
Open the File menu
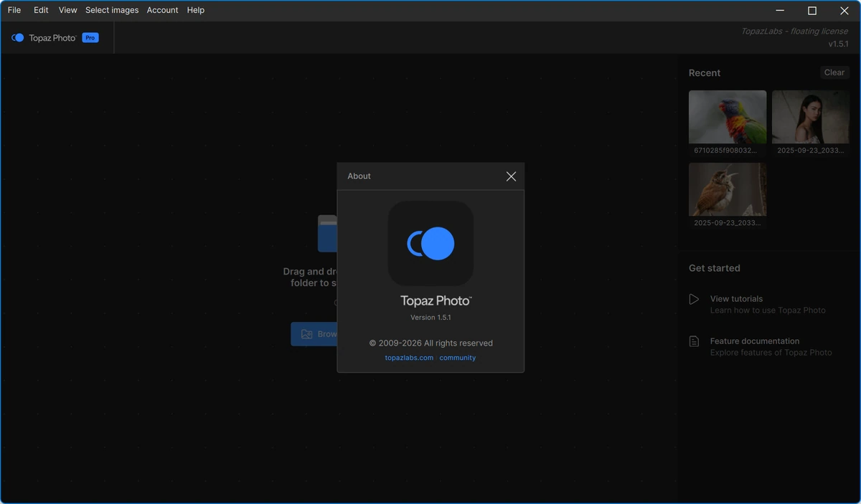click(x=14, y=10)
